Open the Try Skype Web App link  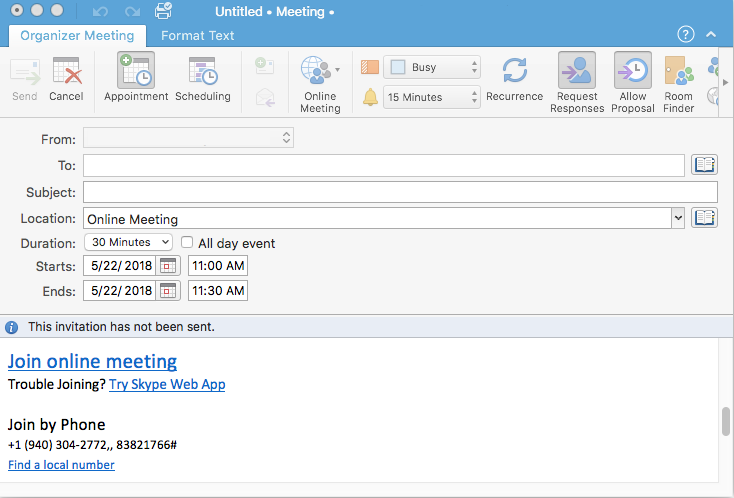[x=167, y=385]
